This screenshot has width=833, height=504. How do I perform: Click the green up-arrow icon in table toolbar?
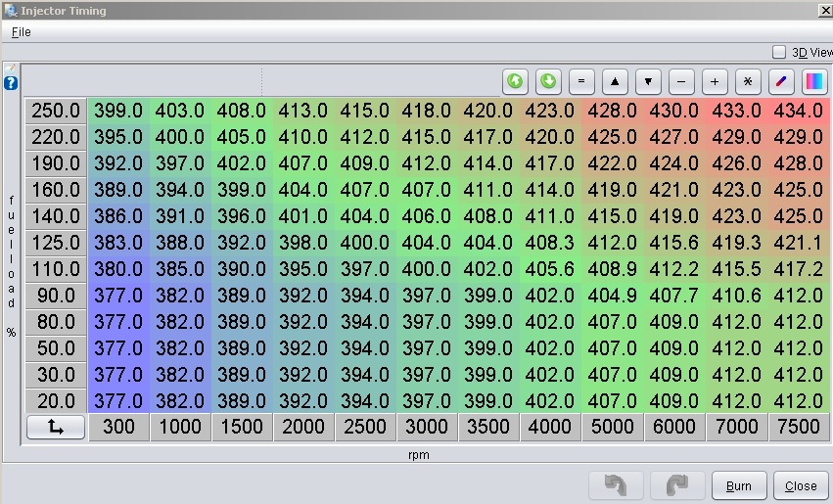click(515, 82)
